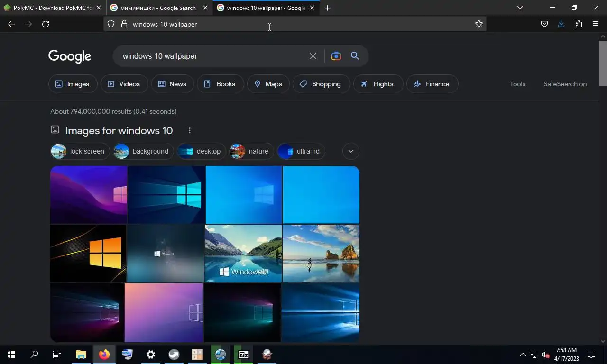Show hidden system tray icons
This screenshot has height=364, width=607.
click(x=523, y=355)
